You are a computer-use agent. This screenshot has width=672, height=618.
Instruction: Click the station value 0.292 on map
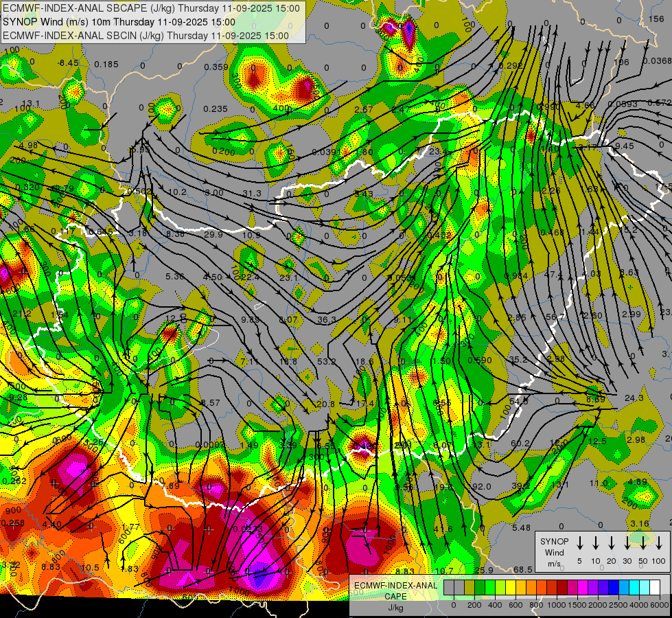(x=511, y=66)
